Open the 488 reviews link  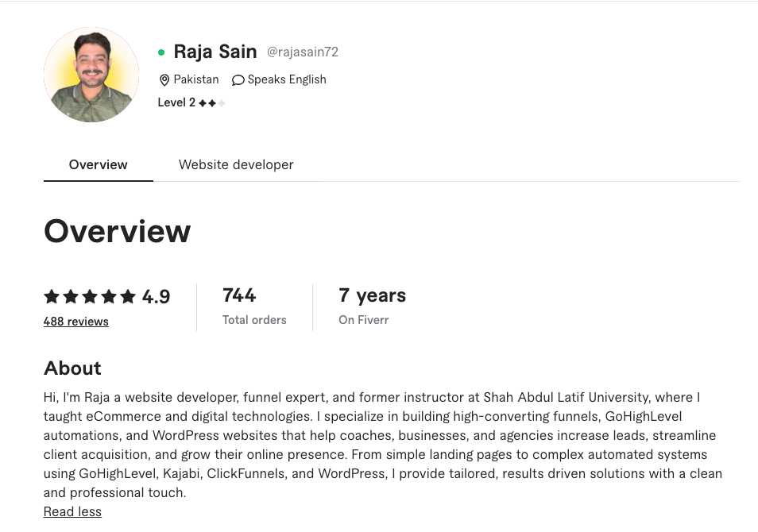click(x=75, y=322)
